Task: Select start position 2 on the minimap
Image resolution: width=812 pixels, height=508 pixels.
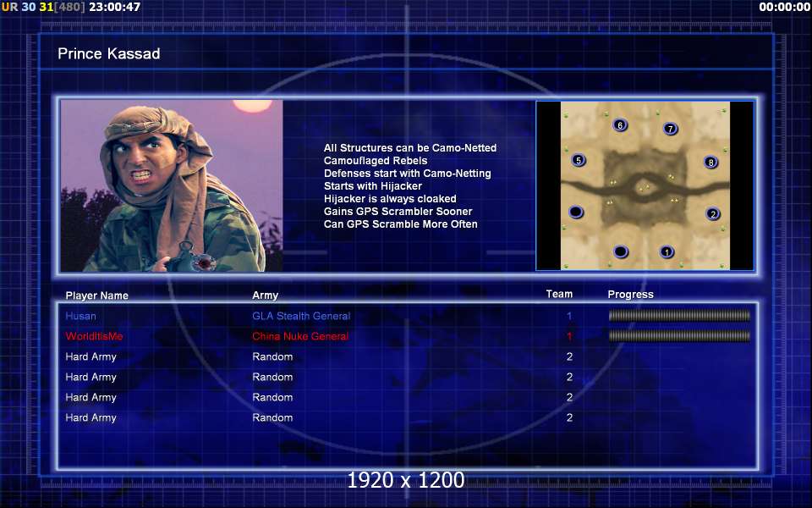Action: (713, 213)
